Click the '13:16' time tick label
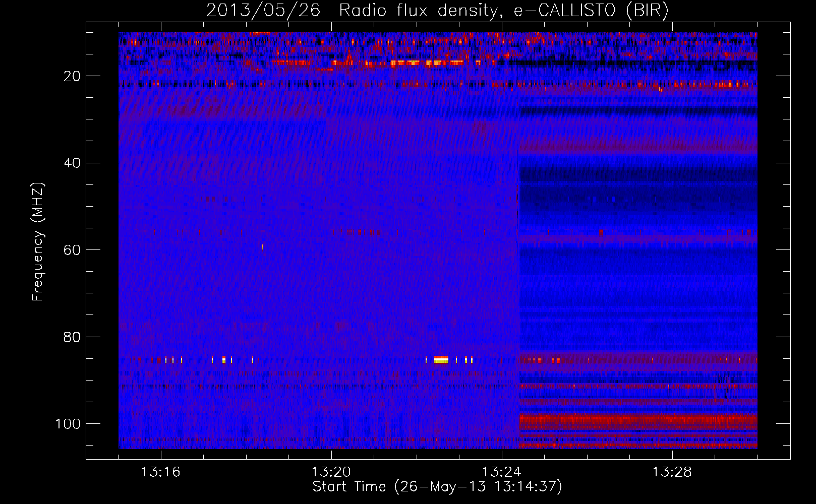Screen dimensions: 816x504 tap(160, 472)
